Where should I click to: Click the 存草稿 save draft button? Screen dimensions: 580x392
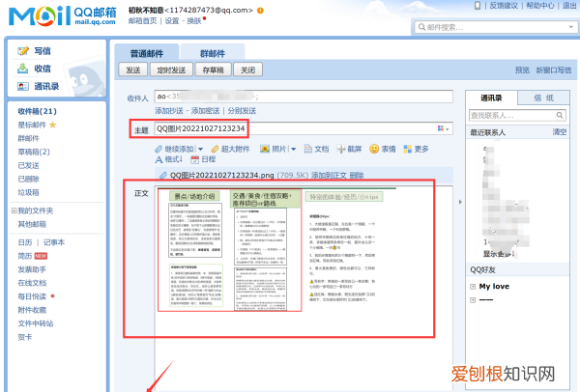[213, 70]
